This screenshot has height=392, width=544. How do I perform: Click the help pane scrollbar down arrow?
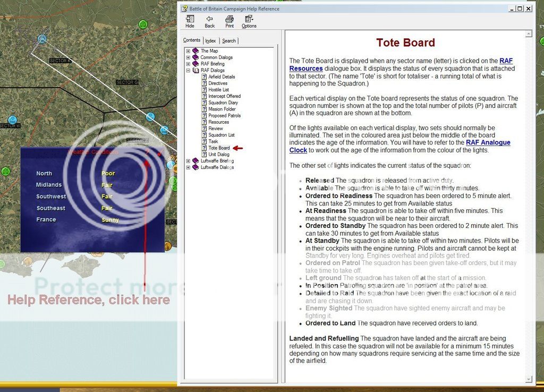[x=528, y=380]
